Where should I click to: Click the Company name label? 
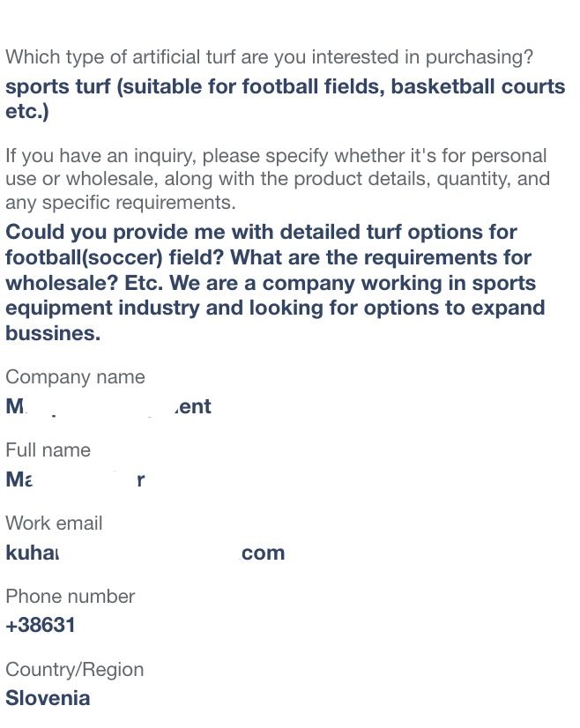pyautogui.click(x=75, y=377)
